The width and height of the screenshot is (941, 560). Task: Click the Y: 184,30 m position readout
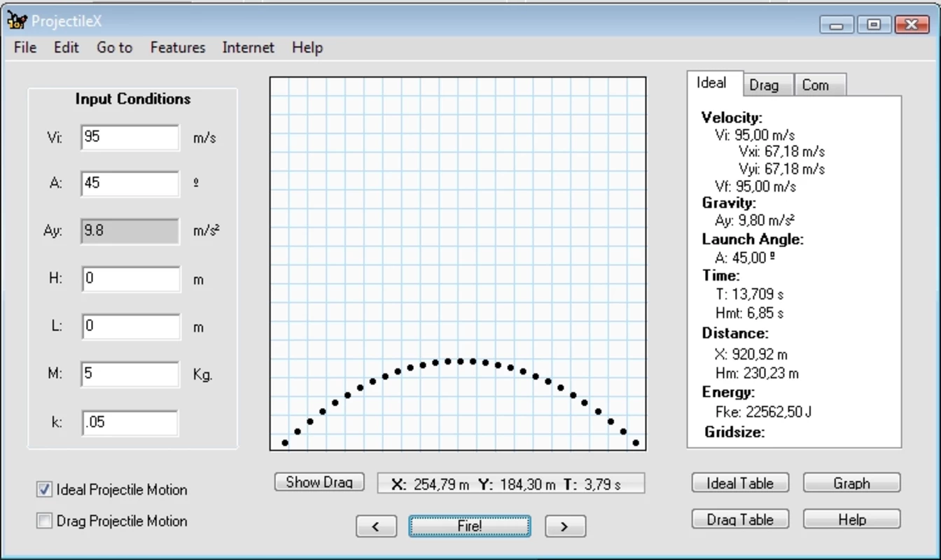pos(517,484)
